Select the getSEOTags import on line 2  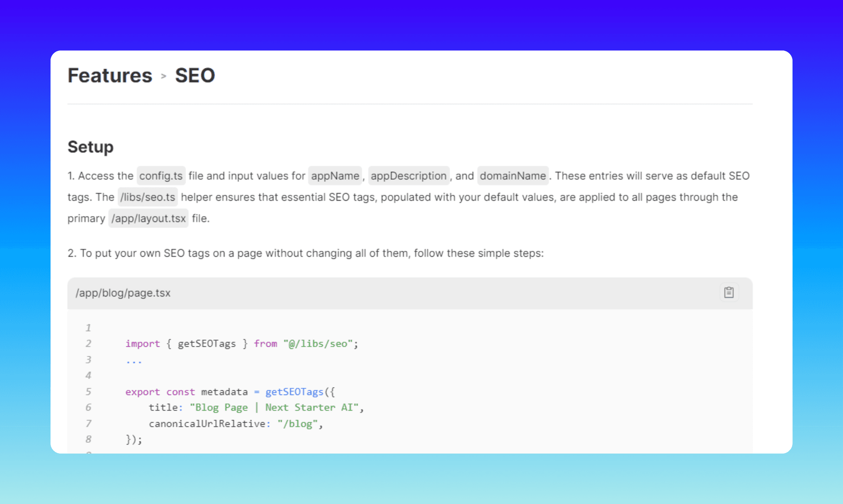coord(206,343)
